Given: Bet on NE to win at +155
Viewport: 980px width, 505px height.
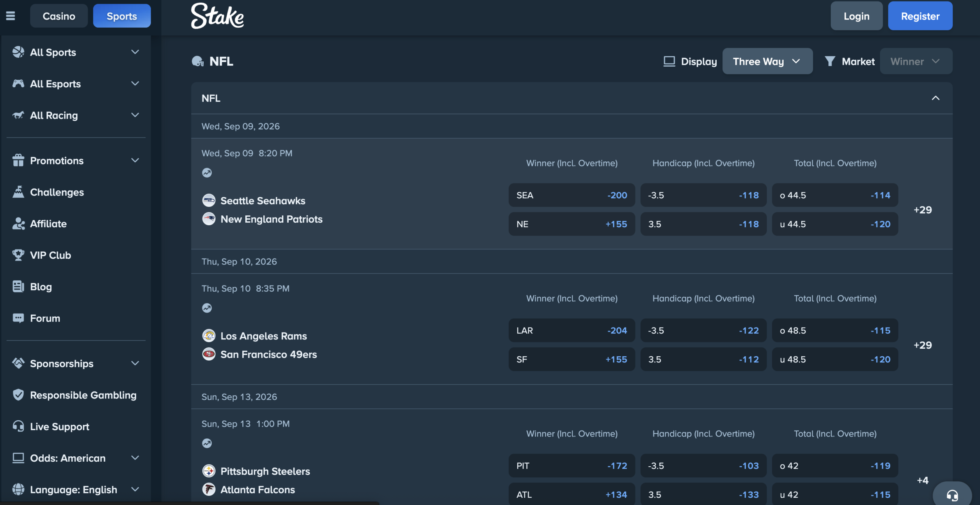Looking at the screenshot, I should (x=572, y=224).
